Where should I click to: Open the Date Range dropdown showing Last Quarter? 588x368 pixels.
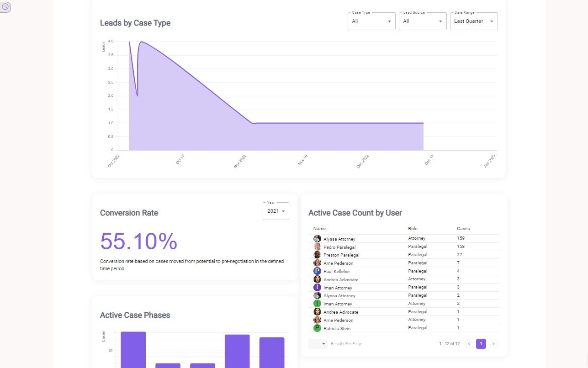pos(474,21)
